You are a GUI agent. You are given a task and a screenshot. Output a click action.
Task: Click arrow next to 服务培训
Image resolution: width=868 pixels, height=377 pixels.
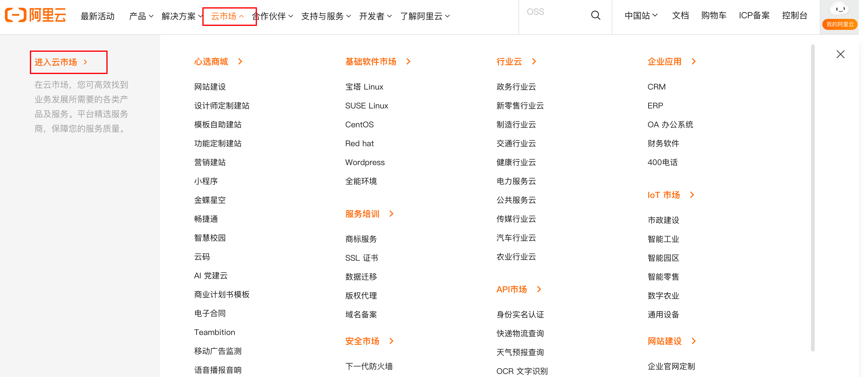(x=391, y=214)
